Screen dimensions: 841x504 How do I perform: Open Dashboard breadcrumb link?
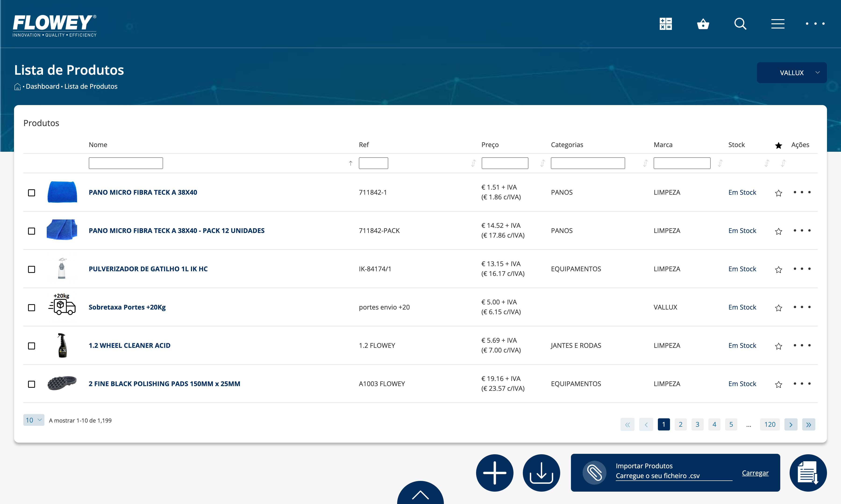pyautogui.click(x=43, y=86)
